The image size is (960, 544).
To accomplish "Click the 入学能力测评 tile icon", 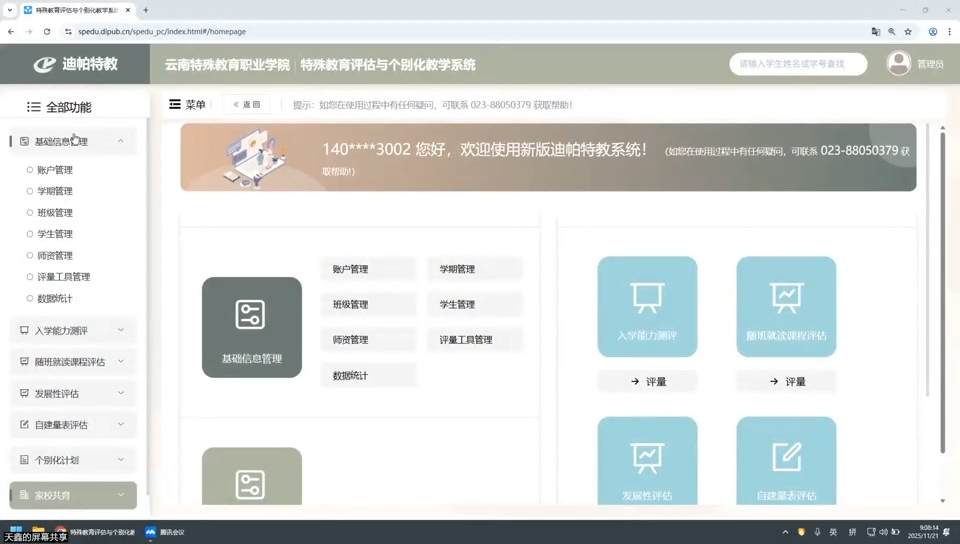I will coord(647,297).
